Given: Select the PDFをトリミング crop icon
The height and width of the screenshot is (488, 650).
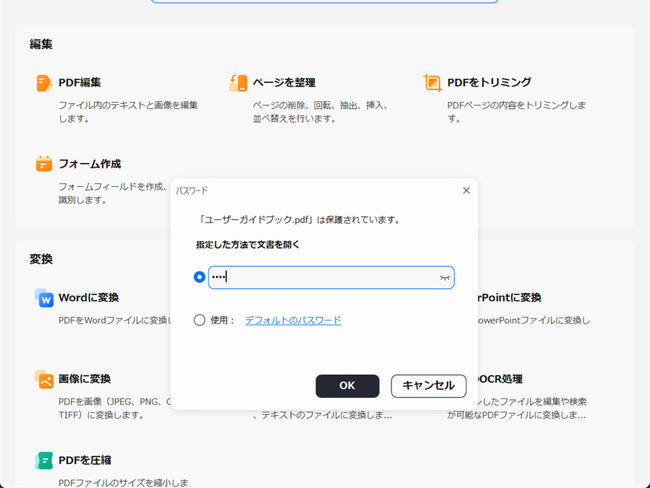Looking at the screenshot, I should tap(432, 83).
